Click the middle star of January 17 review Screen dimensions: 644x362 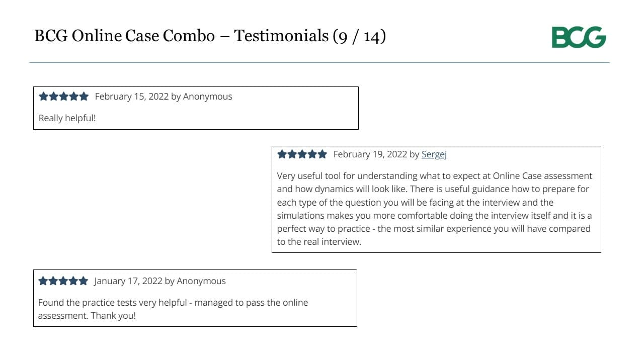pyautogui.click(x=63, y=281)
